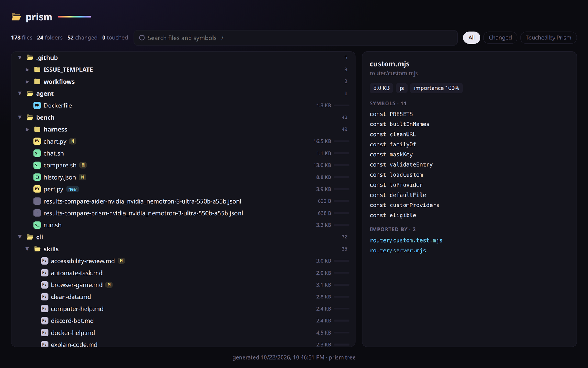Screen dimensions: 588x368
Task: Click the shell icon beside compare.sh
Action: [37, 165]
